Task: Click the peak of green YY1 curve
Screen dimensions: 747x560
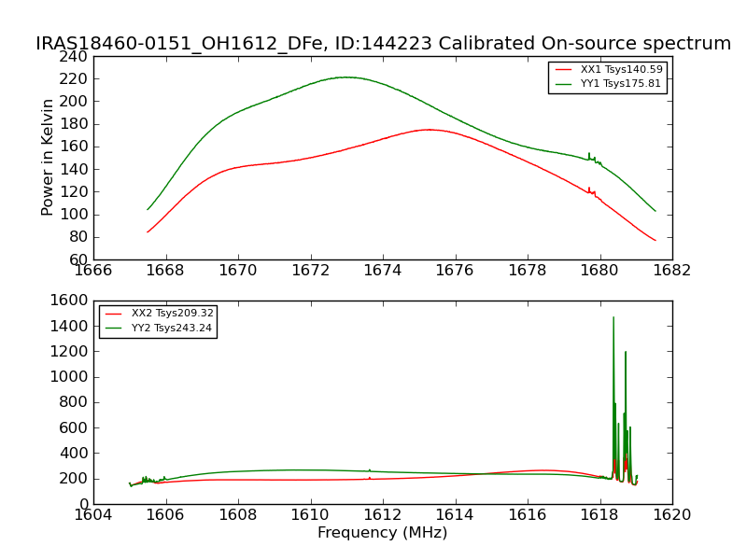Action: pos(346,77)
